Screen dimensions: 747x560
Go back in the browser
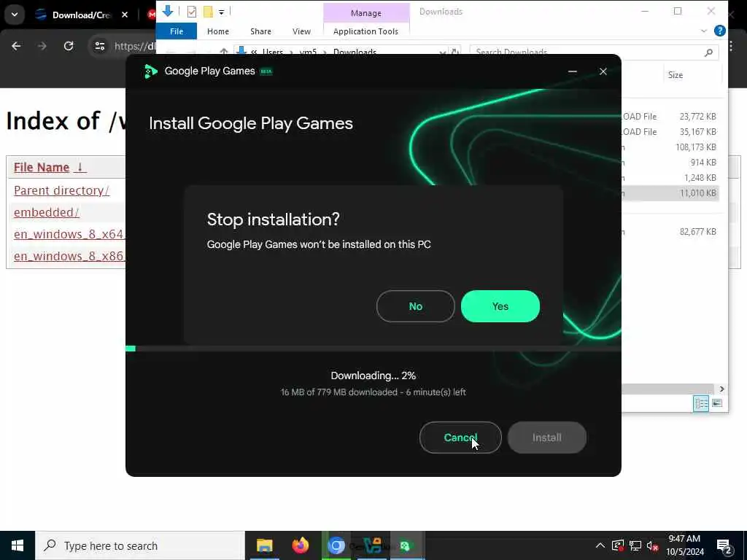click(16, 46)
